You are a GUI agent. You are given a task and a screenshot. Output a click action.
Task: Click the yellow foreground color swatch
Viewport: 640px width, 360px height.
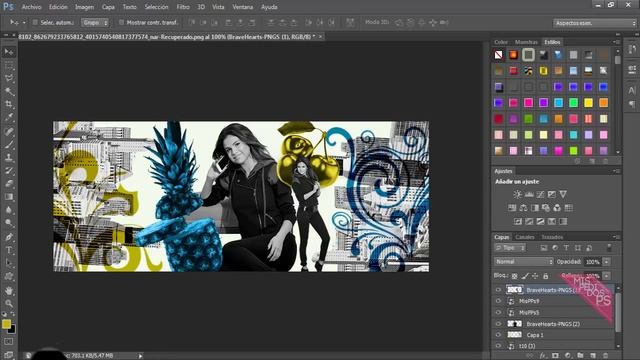(x=6, y=324)
